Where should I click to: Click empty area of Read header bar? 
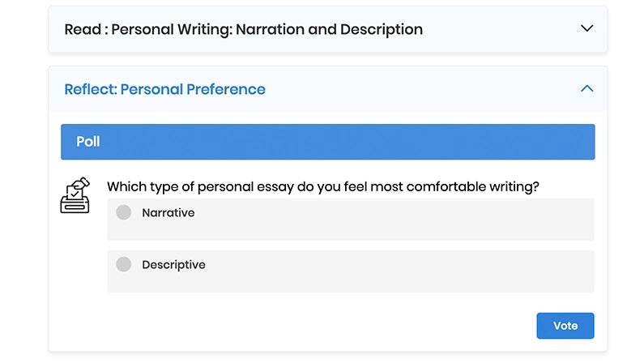502,29
